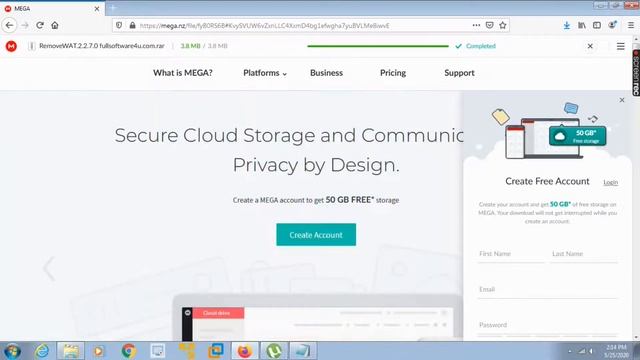Screen dimensions: 640x360
Task: Click the padlock site security icon
Action: coord(132,25)
